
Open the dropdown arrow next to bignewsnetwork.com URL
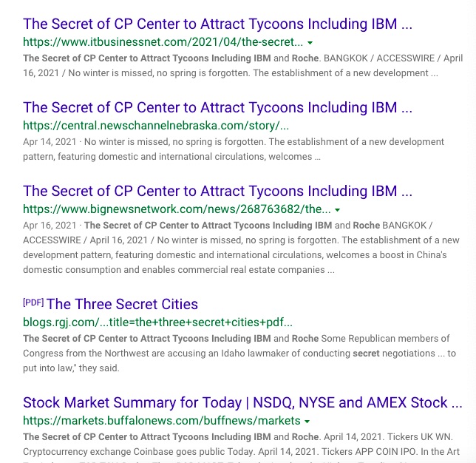click(x=337, y=210)
